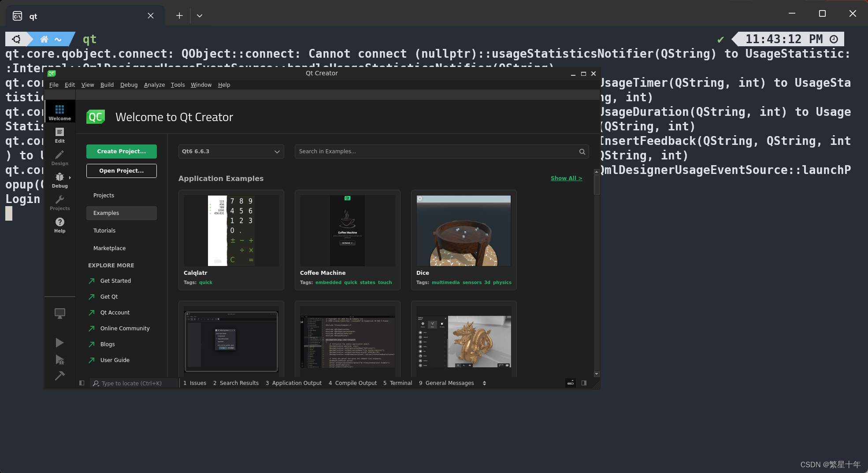Click the Create Project button
This screenshot has width=868, height=473.
[x=122, y=152]
